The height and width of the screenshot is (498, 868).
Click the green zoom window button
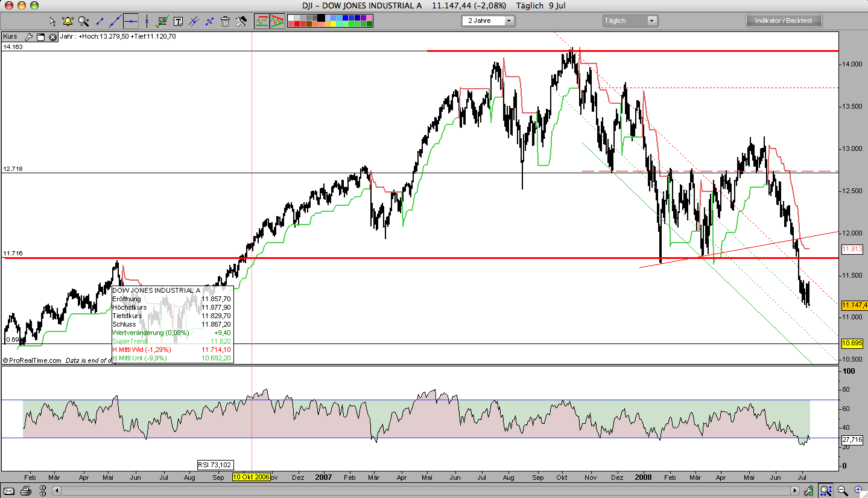pos(34,5)
